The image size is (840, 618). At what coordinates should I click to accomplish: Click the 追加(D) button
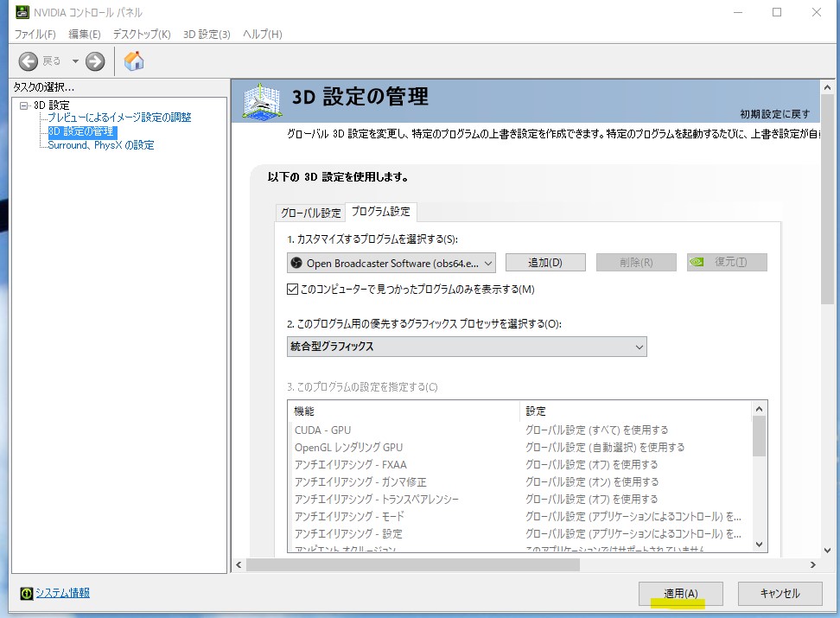click(x=544, y=263)
